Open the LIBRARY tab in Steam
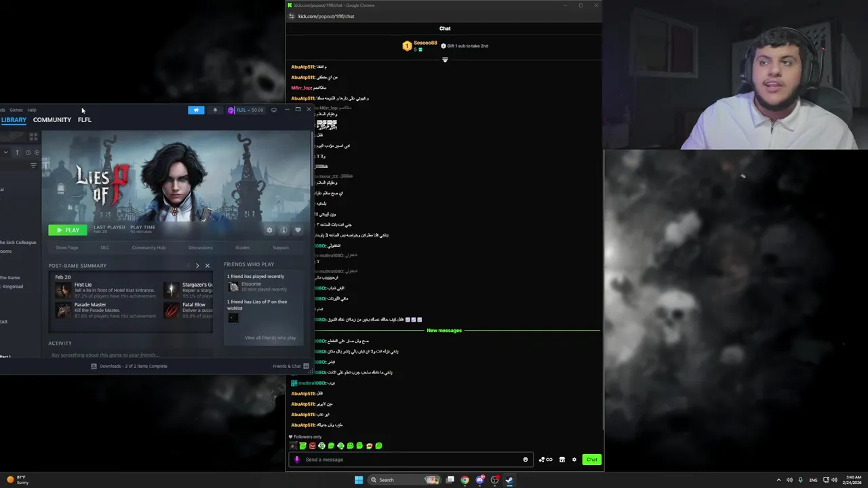This screenshot has width=868, height=488. point(14,120)
